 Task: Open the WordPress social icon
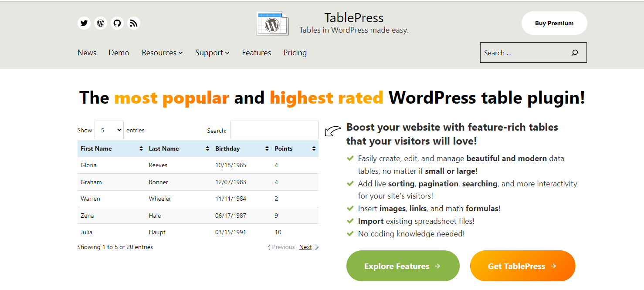pos(101,23)
